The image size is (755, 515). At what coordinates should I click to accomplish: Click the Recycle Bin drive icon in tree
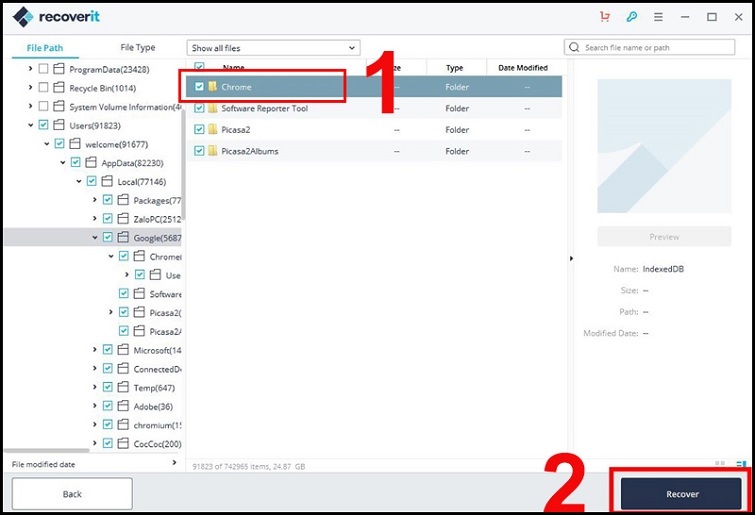pyautogui.click(x=58, y=88)
